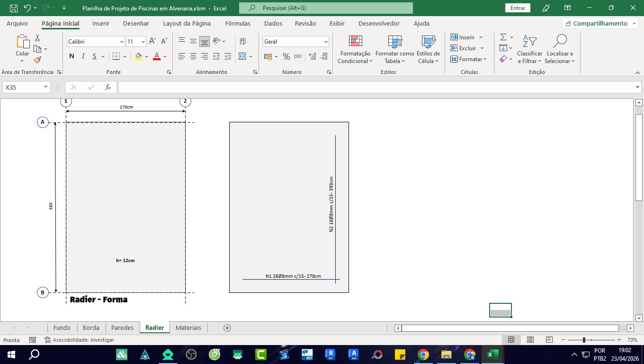Switch to the Materiais sheet tab
This screenshot has width=644, height=364.
tap(188, 328)
